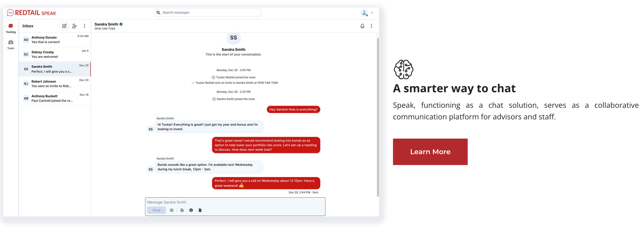Screen dimensions: 644x229
Task: Click the 'Perfect, I will give you a call' bubble
Action: 266,183
